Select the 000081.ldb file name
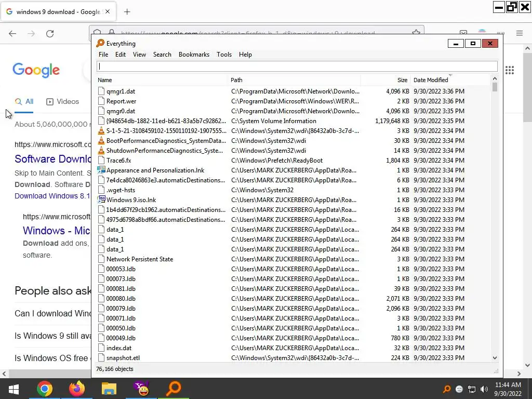This screenshot has width=532, height=399. [121, 289]
